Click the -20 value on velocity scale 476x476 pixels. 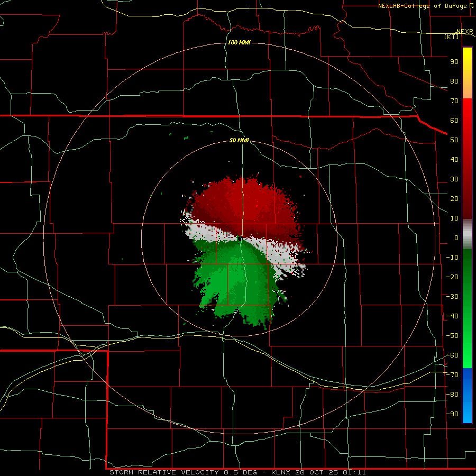(452, 277)
